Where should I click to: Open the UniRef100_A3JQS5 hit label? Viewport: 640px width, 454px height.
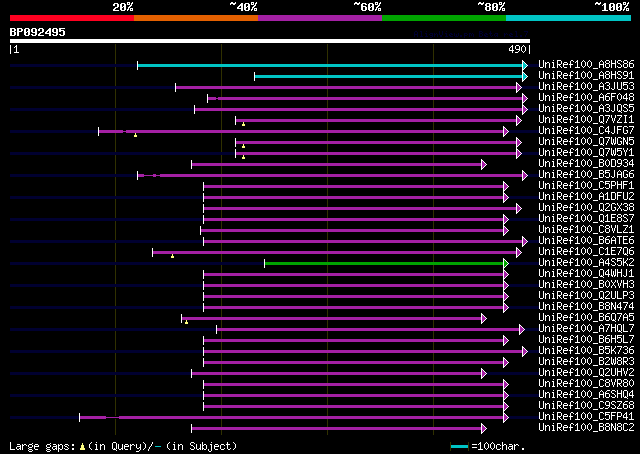click(x=586, y=109)
